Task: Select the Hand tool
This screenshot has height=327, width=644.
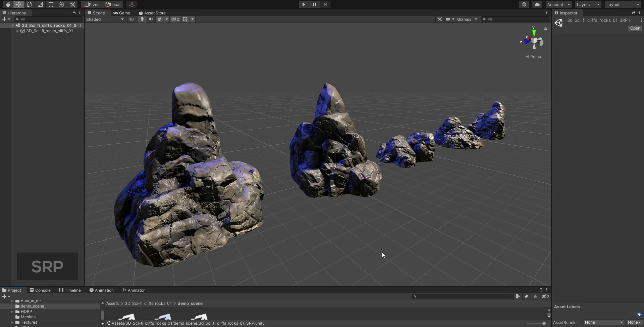Action: [8, 4]
